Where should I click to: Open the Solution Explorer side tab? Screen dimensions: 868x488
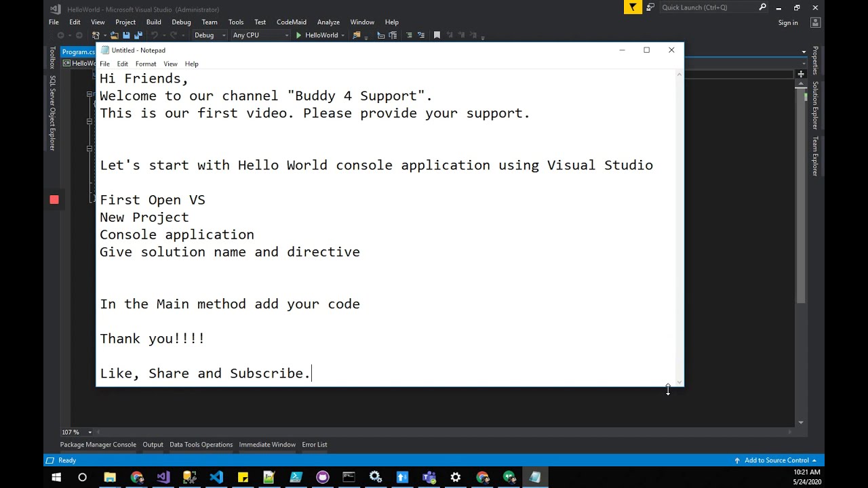click(815, 106)
